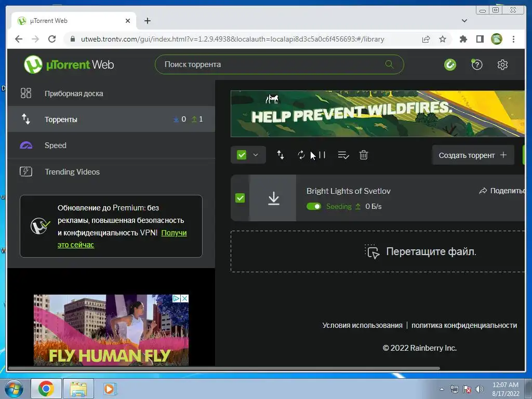
Task: Click the Seeding status text
Action: 339,206
